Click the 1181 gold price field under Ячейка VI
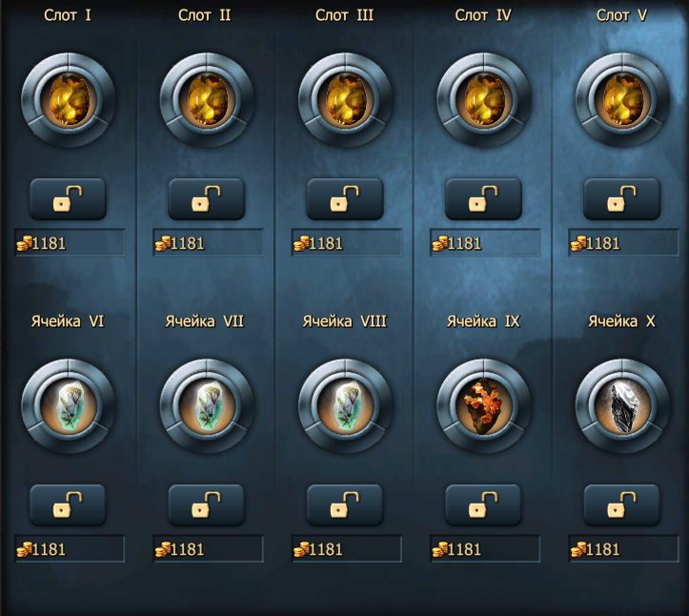Image resolution: width=689 pixels, height=616 pixels. (x=70, y=548)
